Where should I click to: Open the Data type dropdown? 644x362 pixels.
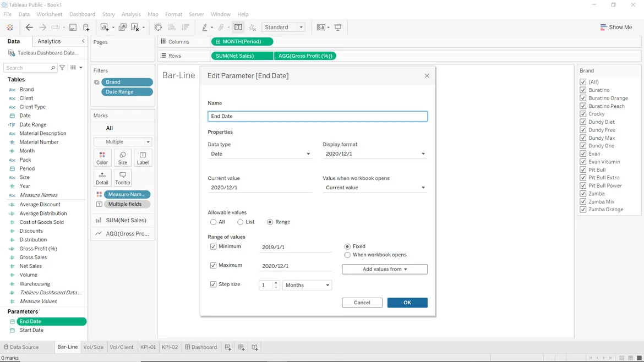(260, 154)
